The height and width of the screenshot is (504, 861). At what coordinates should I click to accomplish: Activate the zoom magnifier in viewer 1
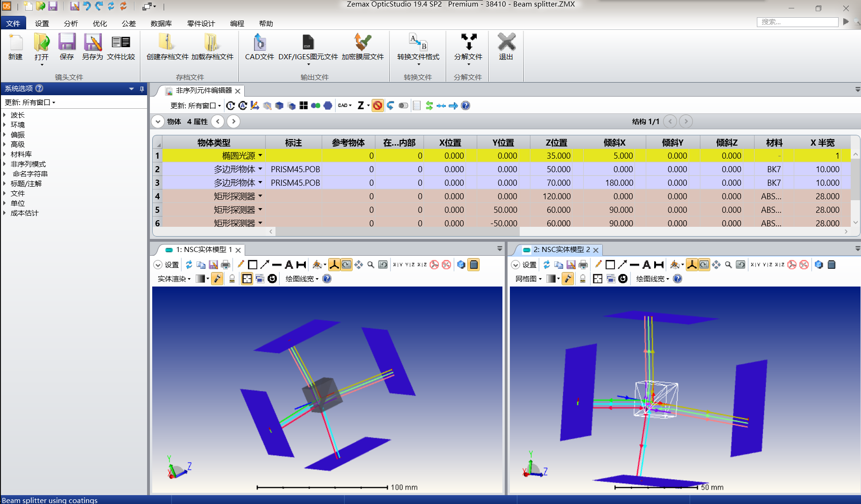(x=370, y=265)
